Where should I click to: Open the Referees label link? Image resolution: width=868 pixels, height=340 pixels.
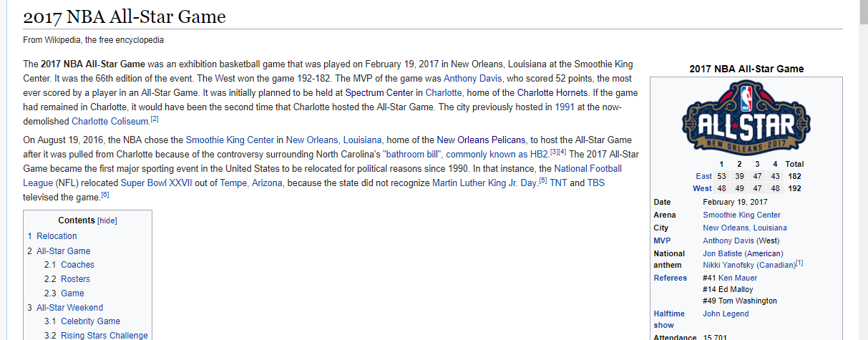click(x=670, y=278)
